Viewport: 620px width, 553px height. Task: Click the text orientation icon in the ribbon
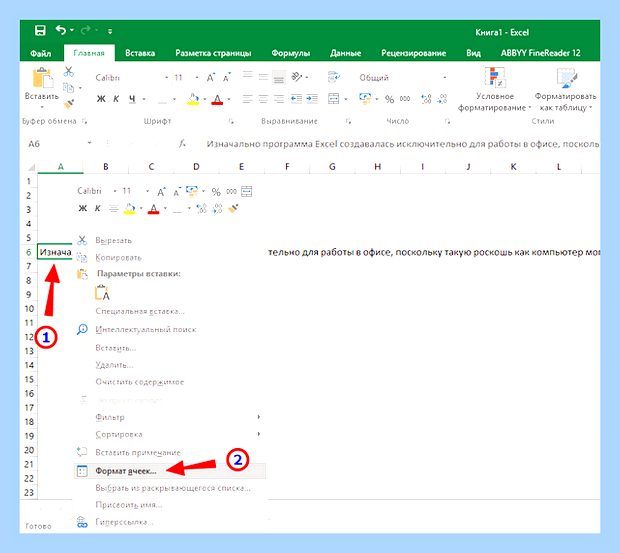(297, 77)
